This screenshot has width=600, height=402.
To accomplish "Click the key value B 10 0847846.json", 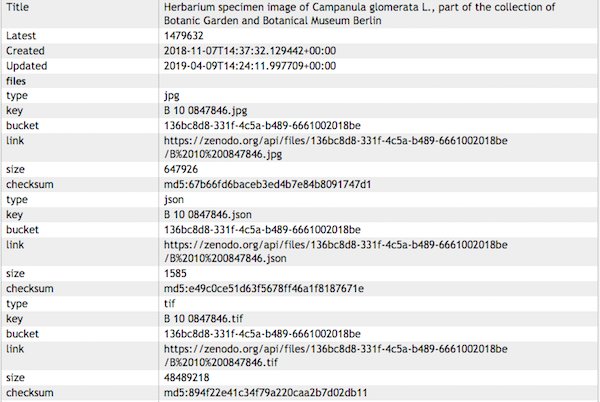I will pyautogui.click(x=208, y=215).
